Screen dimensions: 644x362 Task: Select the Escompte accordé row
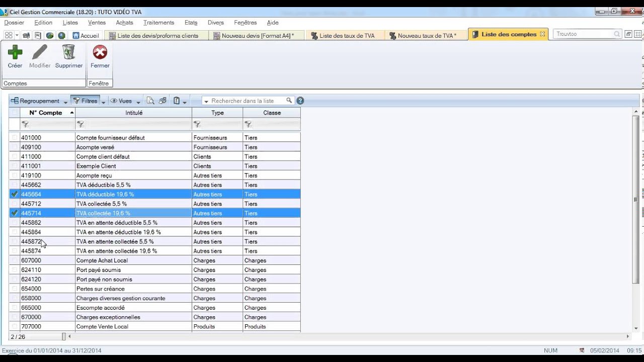tap(155, 308)
